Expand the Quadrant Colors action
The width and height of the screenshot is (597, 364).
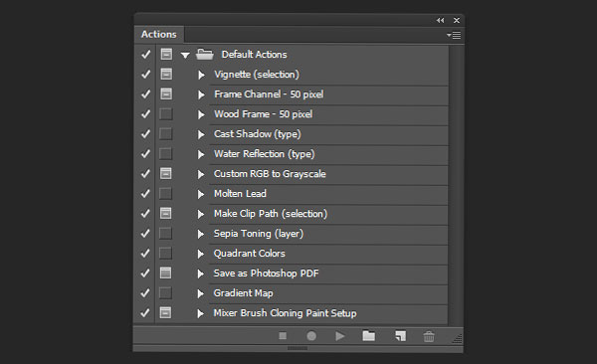point(201,254)
